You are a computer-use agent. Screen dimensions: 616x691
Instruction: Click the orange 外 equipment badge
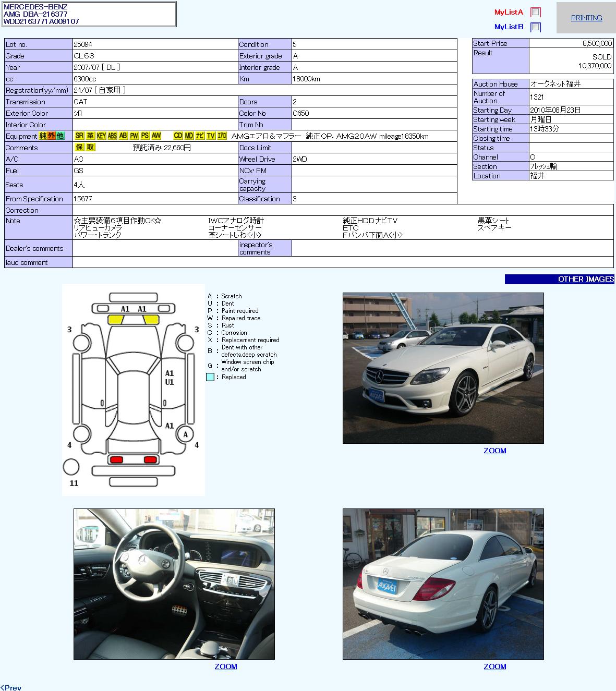(52, 136)
